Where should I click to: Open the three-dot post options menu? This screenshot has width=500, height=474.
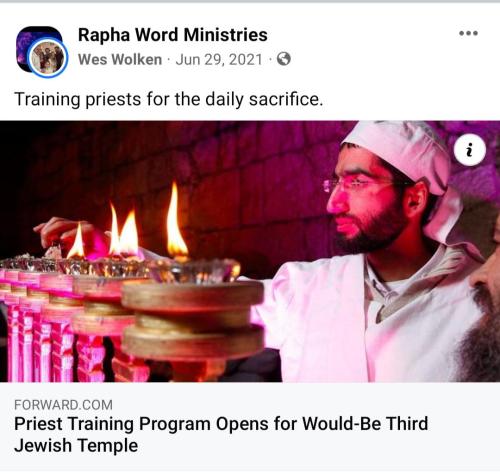coord(468,33)
